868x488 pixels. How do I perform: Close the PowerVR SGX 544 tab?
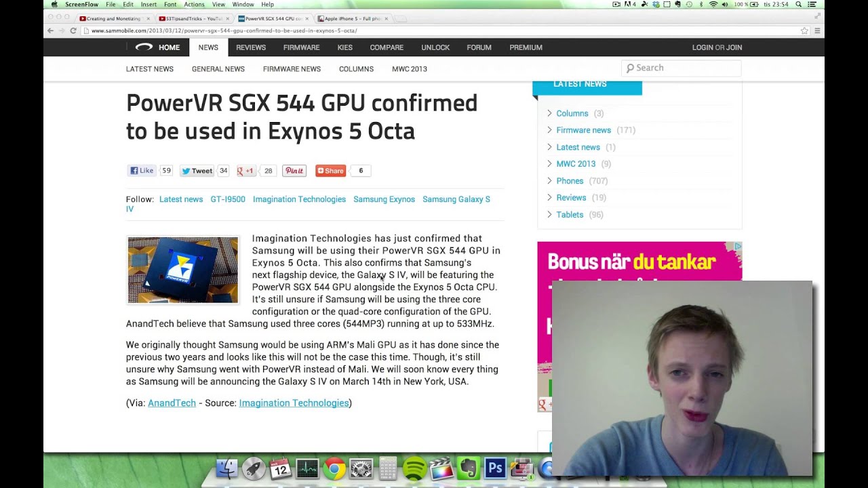(307, 18)
